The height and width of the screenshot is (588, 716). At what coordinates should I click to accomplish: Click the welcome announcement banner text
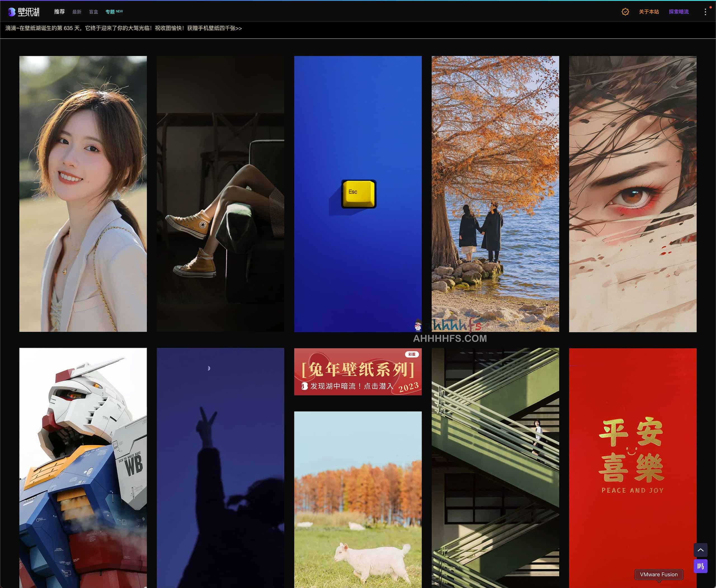tap(124, 29)
